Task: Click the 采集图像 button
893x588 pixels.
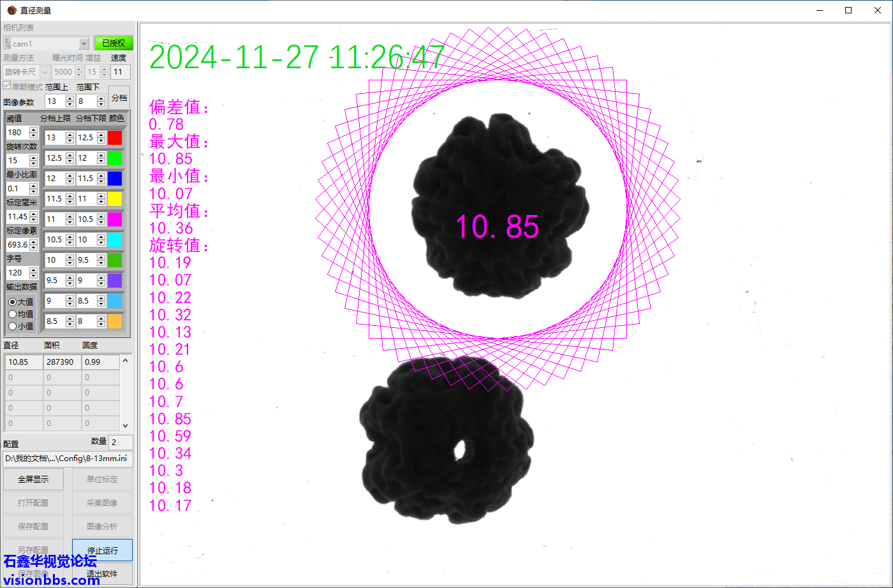Action: click(102, 503)
